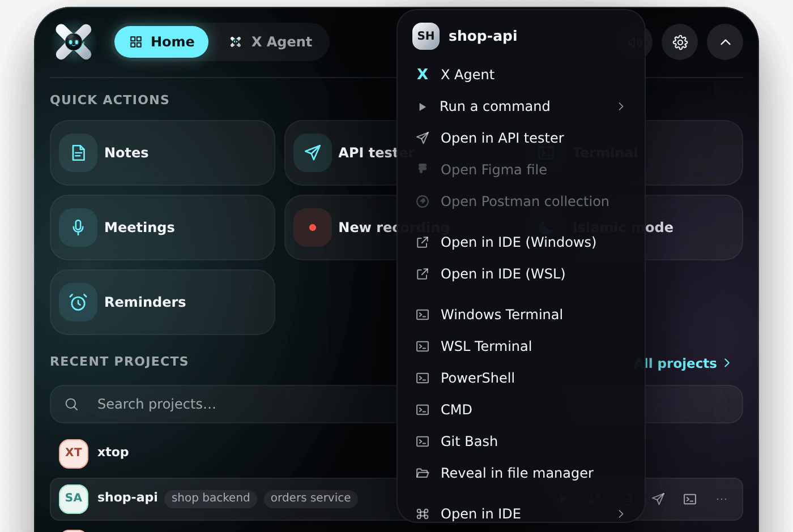Screen dimensions: 793x532
Task: Click the API tester icon in shop-api row
Action: [x=658, y=499]
